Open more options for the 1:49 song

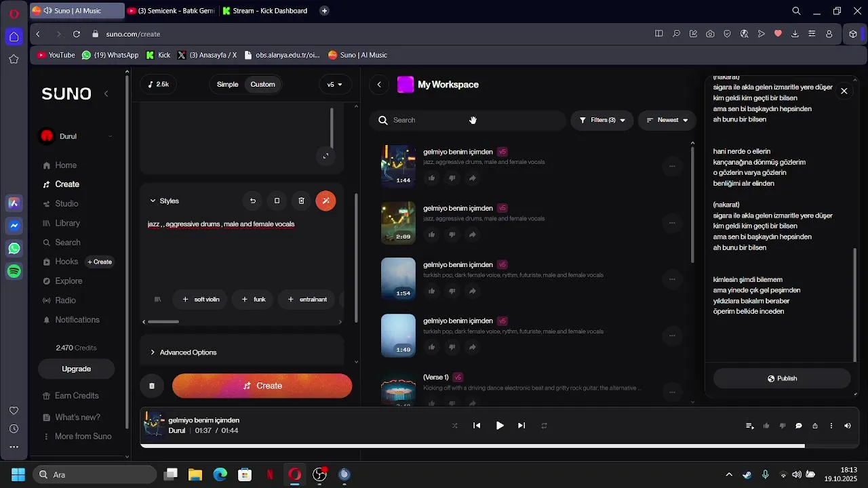[x=672, y=335]
